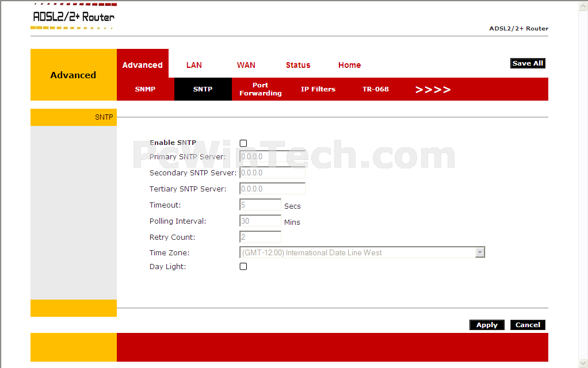Click the Tertiary SNTP Server field

[x=272, y=189]
